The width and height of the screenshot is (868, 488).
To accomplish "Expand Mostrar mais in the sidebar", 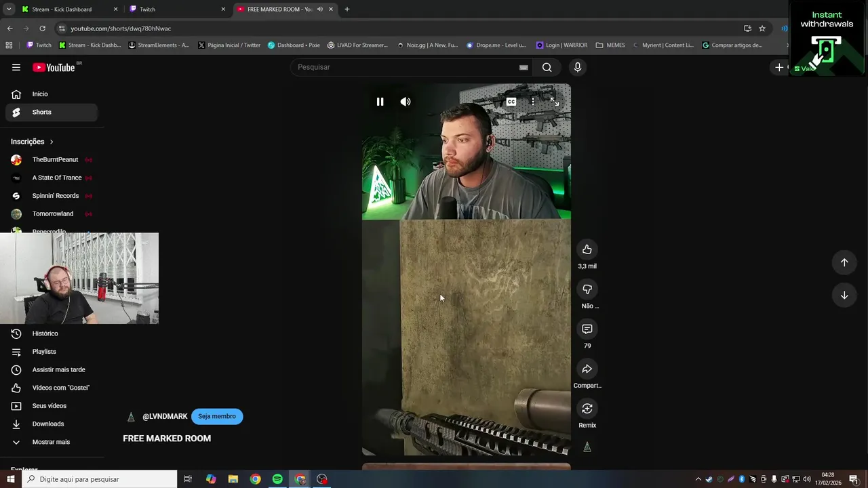I will tap(52, 442).
